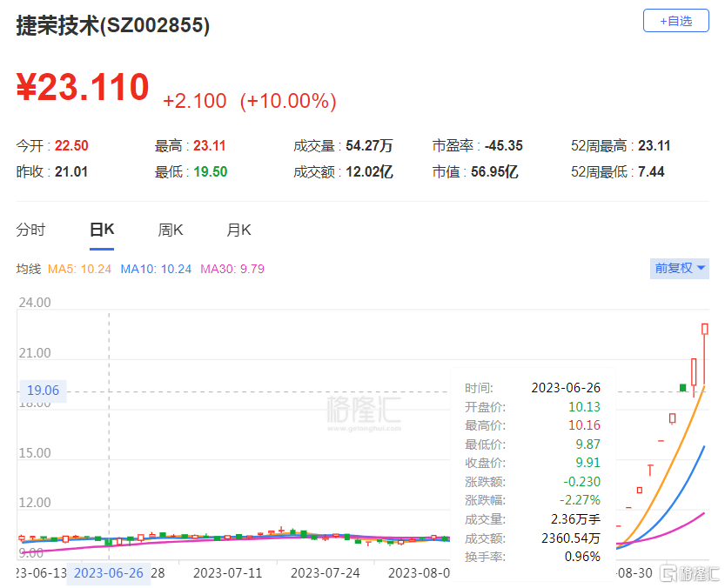Click the green candlestick near the 19.06 line
This screenshot has height=588, width=725.
point(682,387)
